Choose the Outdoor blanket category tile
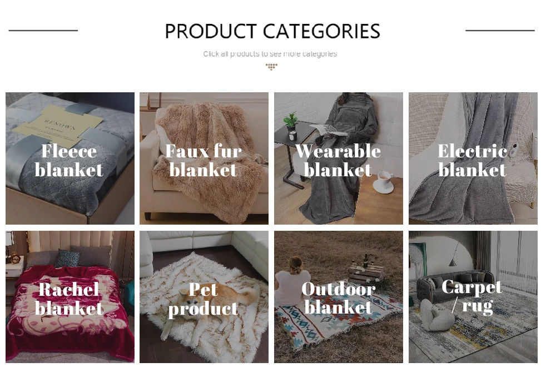This screenshot has height=392, width=541. (339, 297)
